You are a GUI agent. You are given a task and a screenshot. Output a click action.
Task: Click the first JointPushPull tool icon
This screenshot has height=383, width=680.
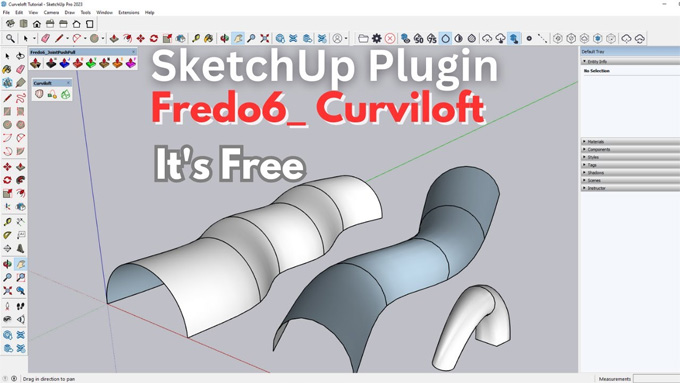[x=36, y=64]
